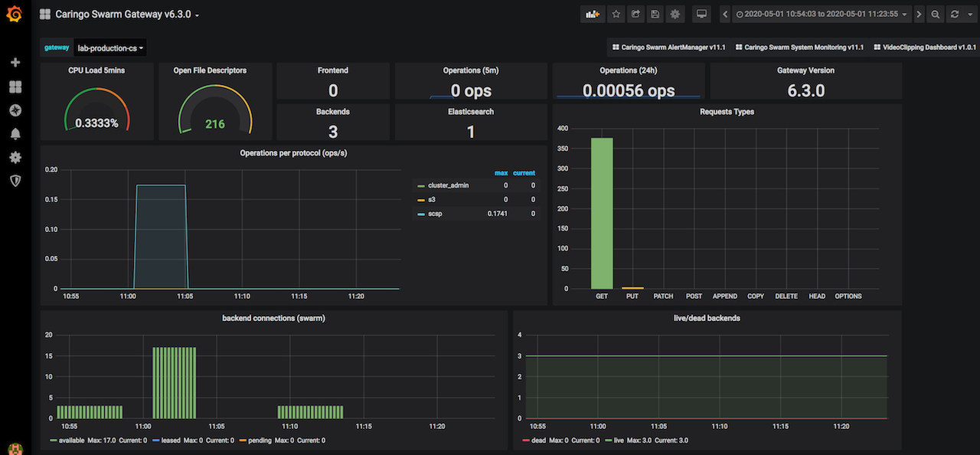Open Operations (5m) panel title

pos(471,70)
